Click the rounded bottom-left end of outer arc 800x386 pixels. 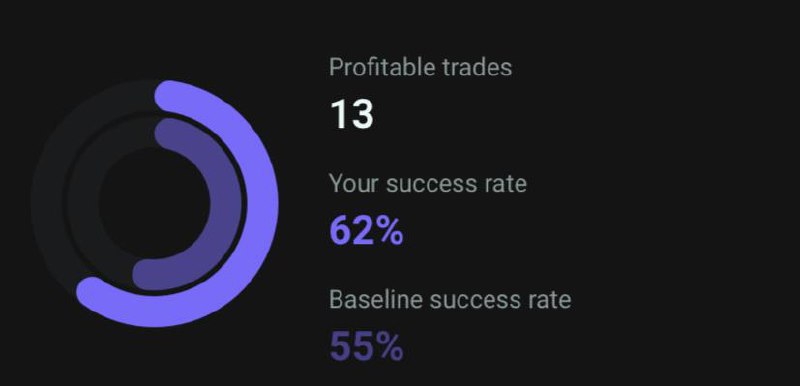[92, 293]
